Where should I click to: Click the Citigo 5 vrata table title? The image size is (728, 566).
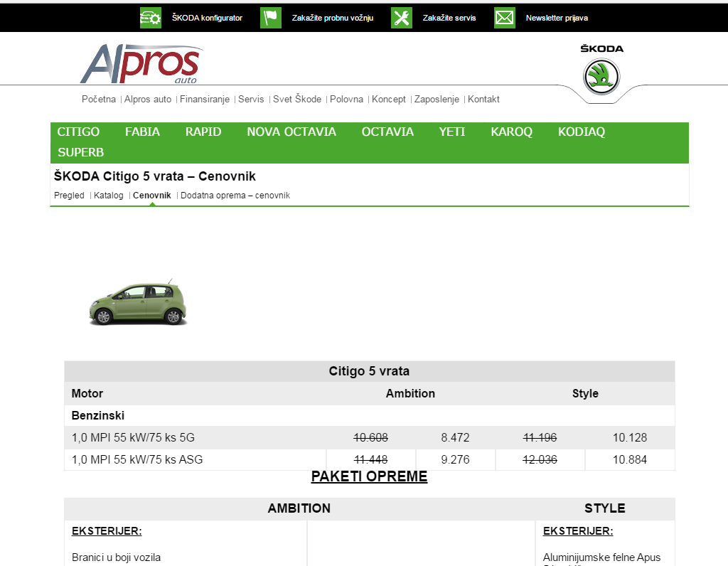coord(369,371)
